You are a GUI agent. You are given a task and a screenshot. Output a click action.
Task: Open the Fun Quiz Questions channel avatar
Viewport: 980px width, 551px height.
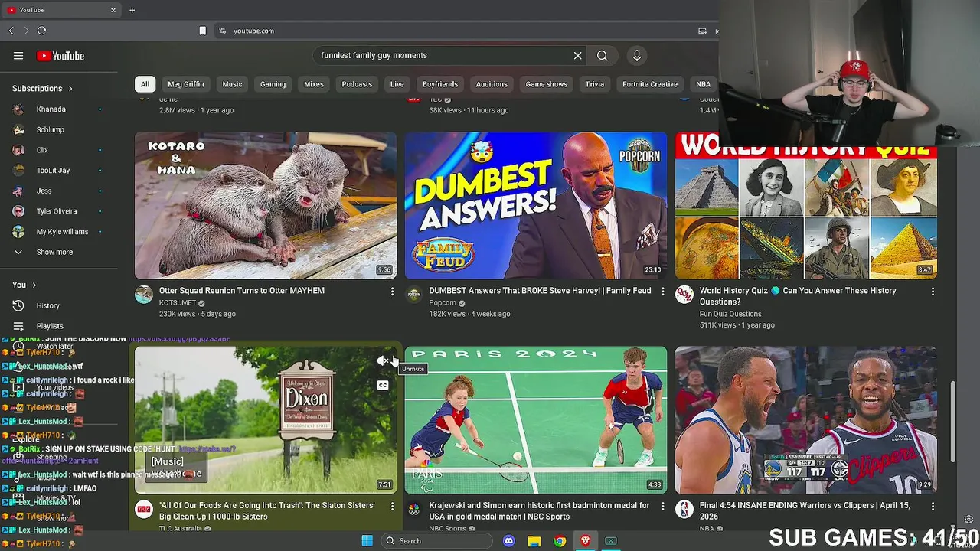tap(684, 295)
